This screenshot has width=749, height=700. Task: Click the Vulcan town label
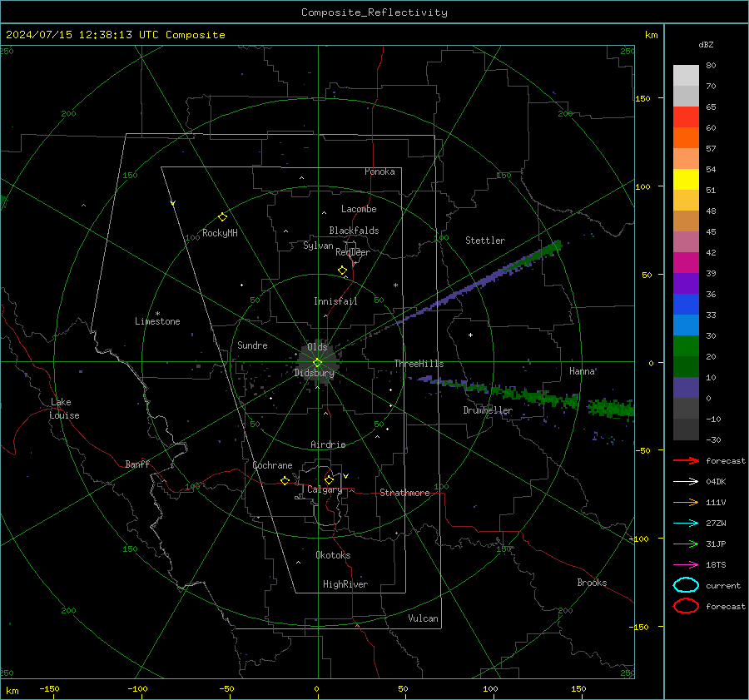pyautogui.click(x=423, y=618)
